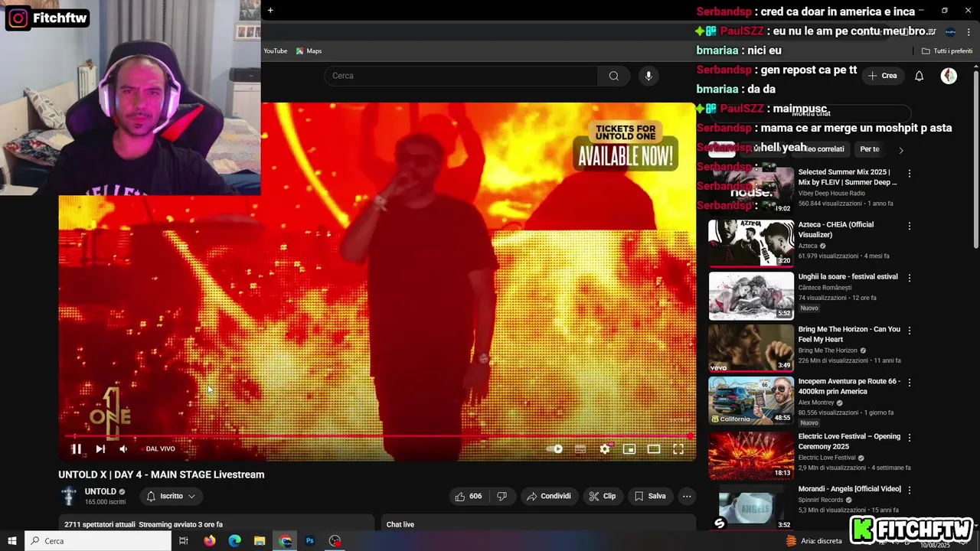Select the Per te filter chip
The height and width of the screenshot is (551, 980).
[870, 149]
